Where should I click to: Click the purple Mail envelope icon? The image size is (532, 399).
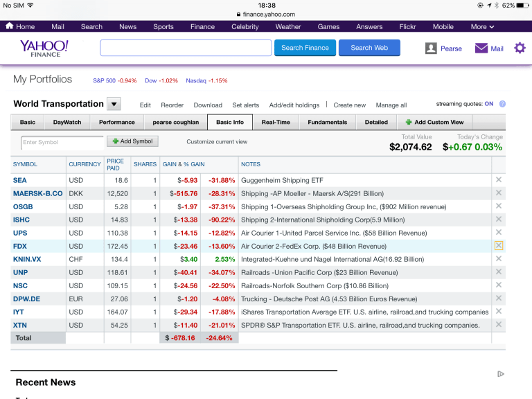pos(481,48)
